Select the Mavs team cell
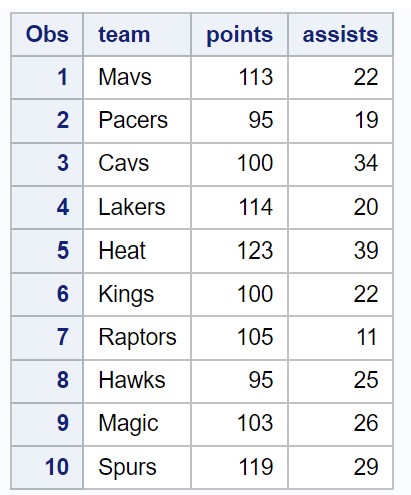Image resolution: width=411 pixels, height=495 pixels. tap(137, 78)
